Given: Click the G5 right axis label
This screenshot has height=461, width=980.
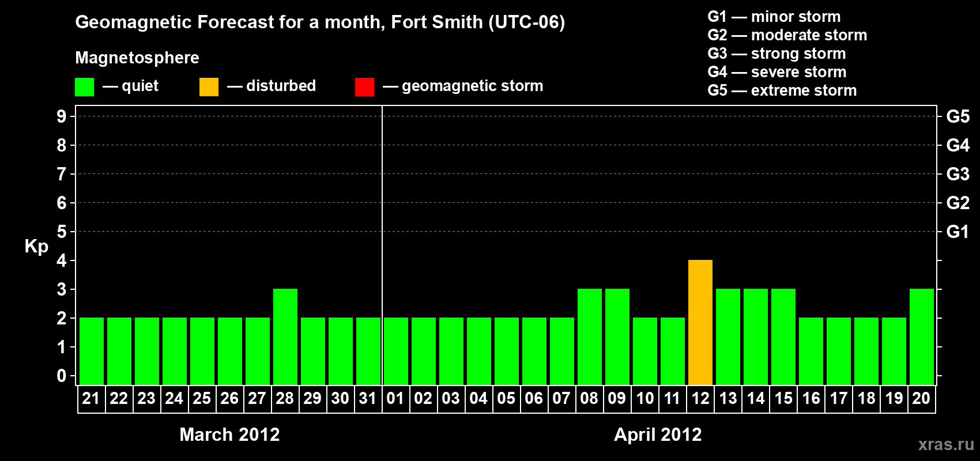Looking at the screenshot, I should pos(958,116).
